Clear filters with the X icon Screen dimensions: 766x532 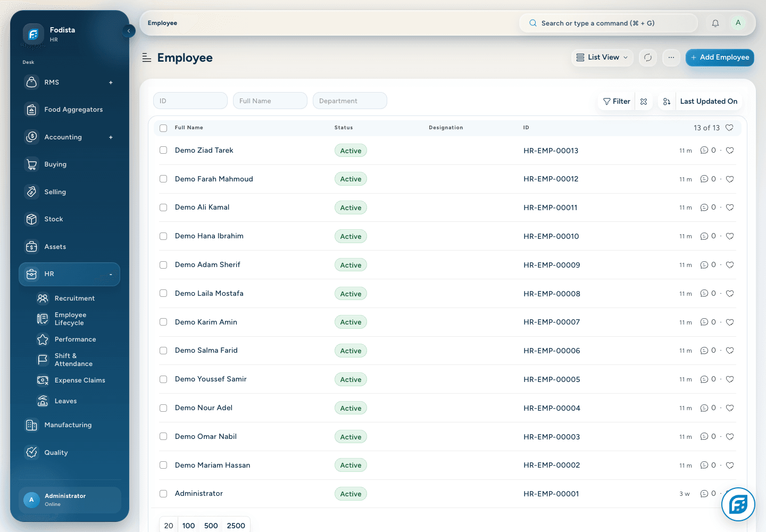(644, 102)
